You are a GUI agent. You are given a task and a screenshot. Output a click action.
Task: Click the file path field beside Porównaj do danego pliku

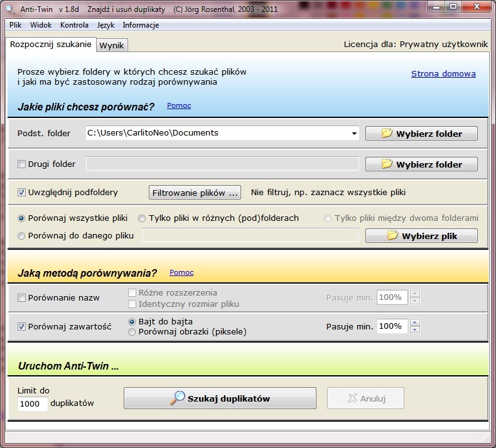point(251,235)
